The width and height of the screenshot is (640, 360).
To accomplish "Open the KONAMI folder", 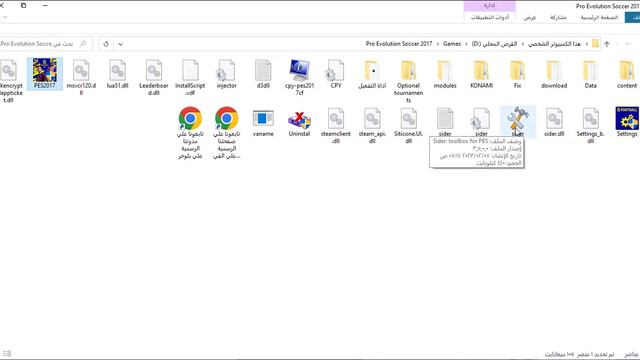I will 481,74.
